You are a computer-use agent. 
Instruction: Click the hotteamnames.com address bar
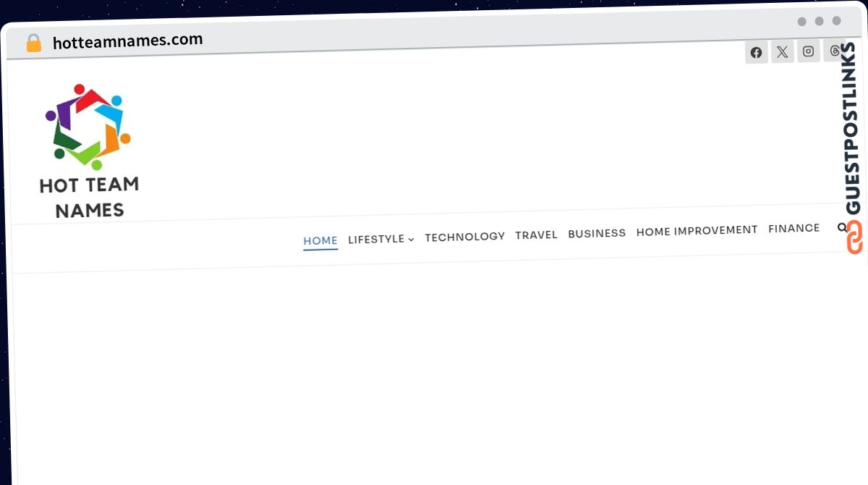127,40
